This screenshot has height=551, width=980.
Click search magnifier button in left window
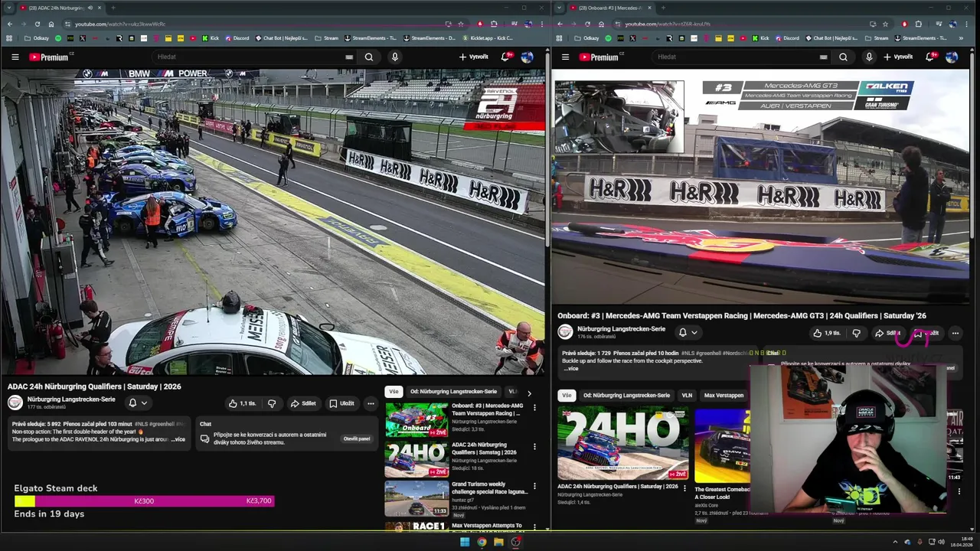coord(369,57)
